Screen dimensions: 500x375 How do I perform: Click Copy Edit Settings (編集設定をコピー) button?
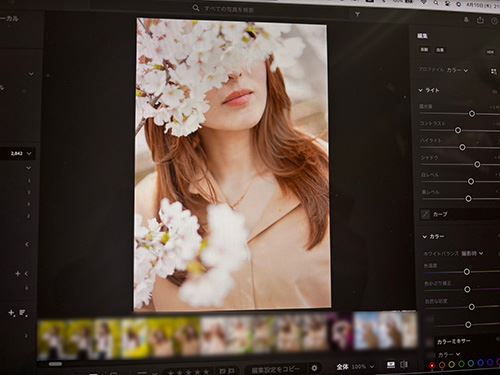pos(276,369)
